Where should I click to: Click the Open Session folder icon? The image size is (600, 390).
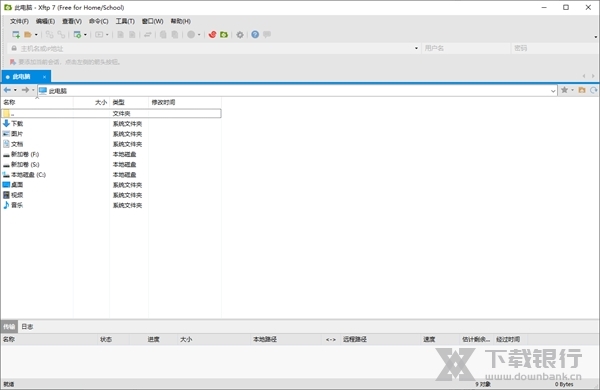coord(28,34)
